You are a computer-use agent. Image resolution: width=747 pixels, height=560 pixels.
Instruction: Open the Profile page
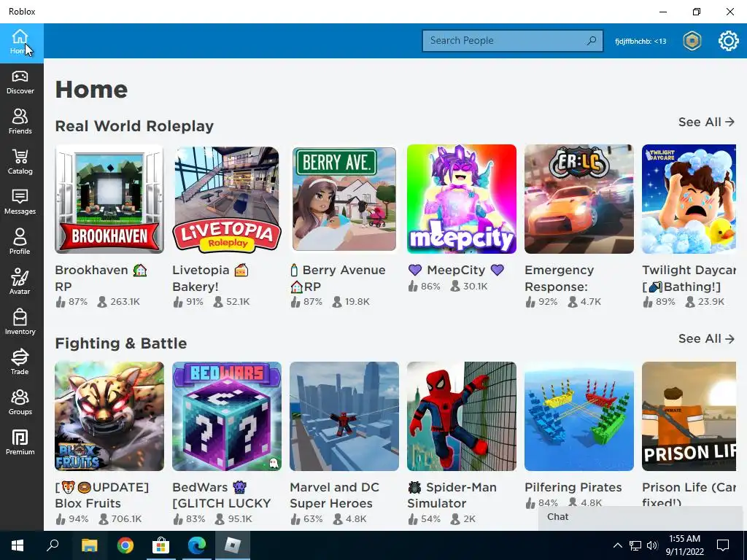tap(21, 243)
